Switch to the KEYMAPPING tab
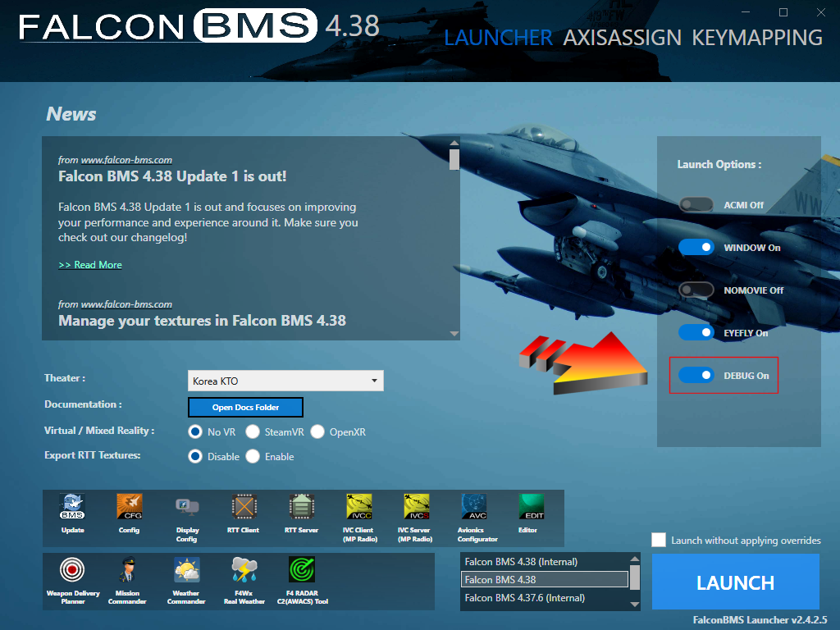Viewport: 840px width, 630px height. point(756,38)
